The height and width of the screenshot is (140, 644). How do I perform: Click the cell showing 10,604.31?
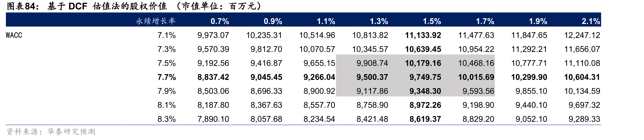pyautogui.click(x=582, y=77)
